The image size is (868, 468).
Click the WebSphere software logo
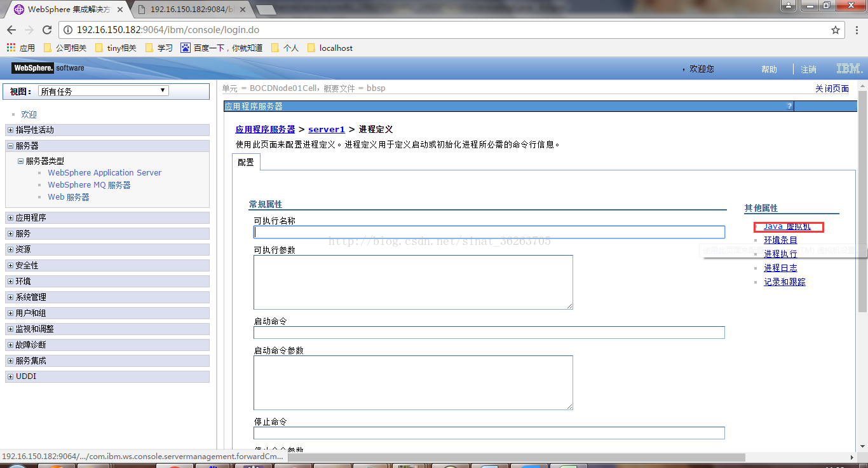(x=48, y=68)
